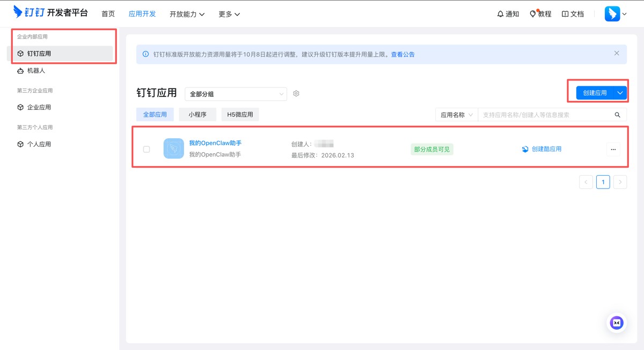
Task: Click the 第三方个人应用 section label
Action: point(35,128)
